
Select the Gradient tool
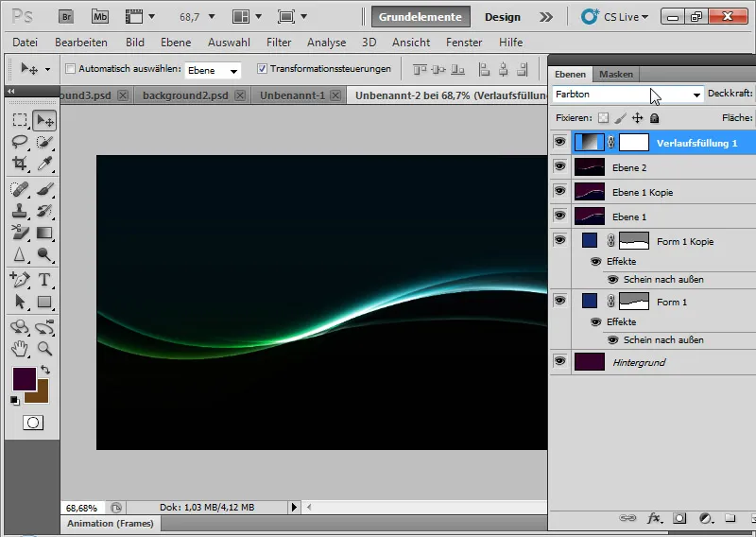click(44, 233)
